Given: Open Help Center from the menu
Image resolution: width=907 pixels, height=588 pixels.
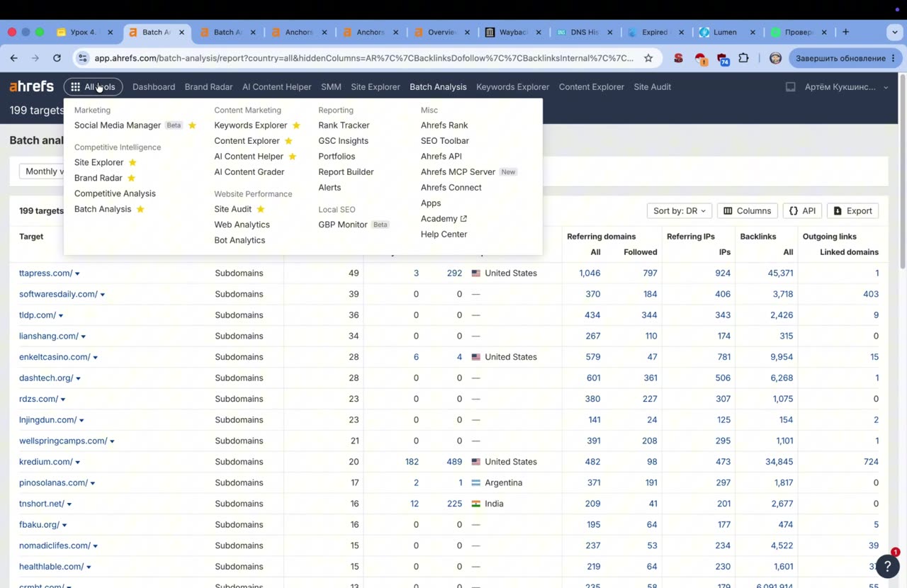Looking at the screenshot, I should point(444,234).
